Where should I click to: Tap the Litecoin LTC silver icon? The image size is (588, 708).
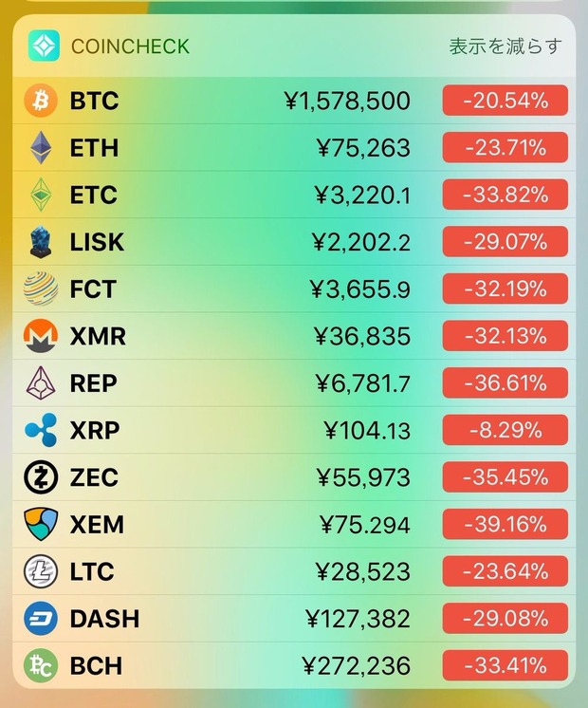41,571
